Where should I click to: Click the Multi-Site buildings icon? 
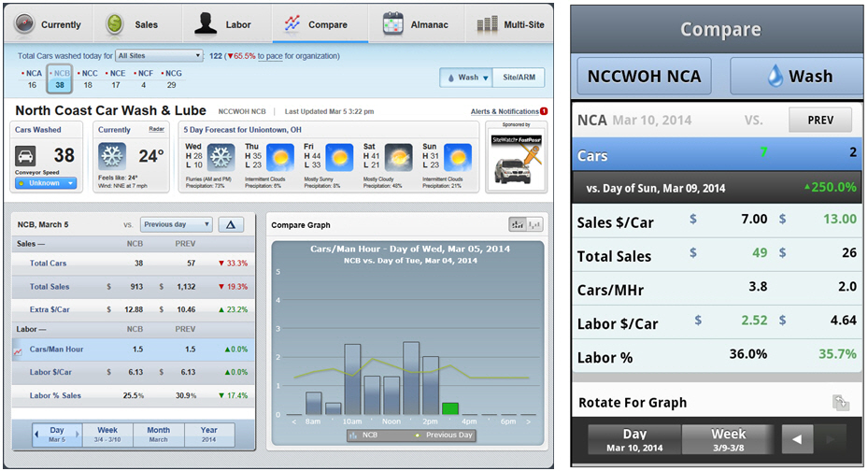pos(487,23)
